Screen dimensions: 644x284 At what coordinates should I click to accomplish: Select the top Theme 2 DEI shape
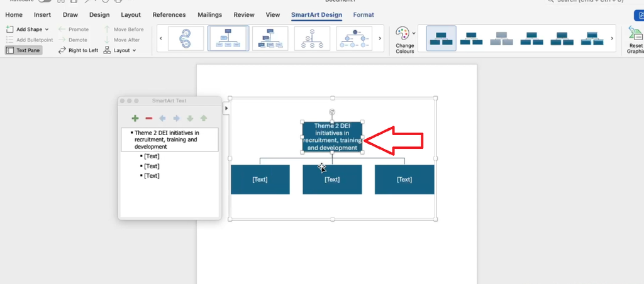pos(332,137)
